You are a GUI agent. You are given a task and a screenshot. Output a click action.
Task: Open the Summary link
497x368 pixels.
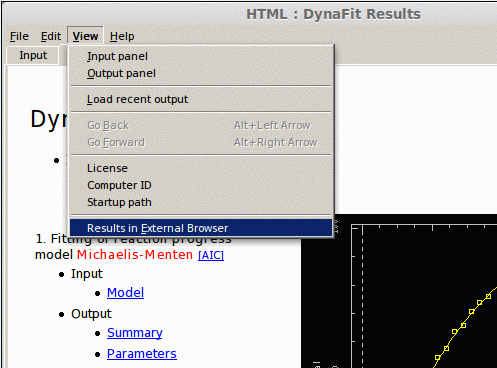click(135, 333)
